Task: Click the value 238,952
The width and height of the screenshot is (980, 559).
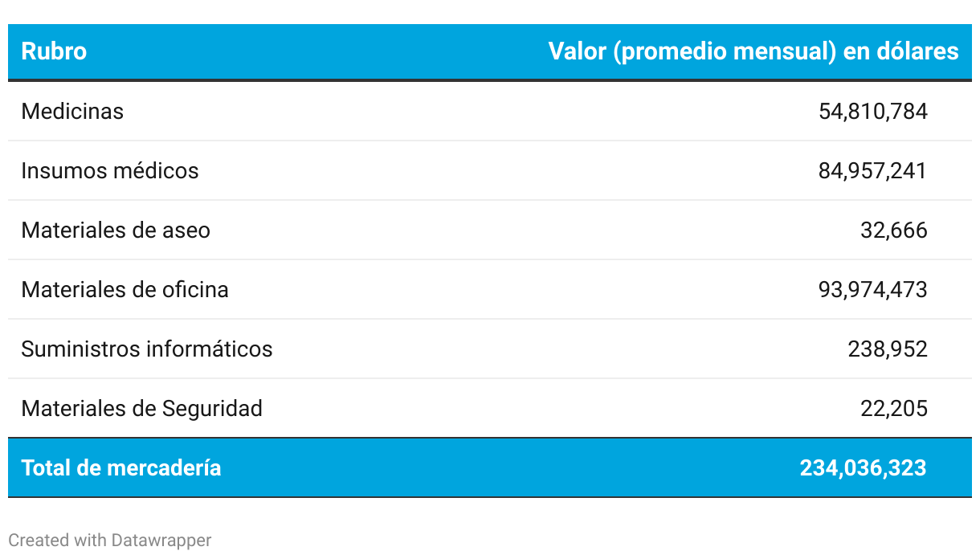Action: click(x=888, y=349)
